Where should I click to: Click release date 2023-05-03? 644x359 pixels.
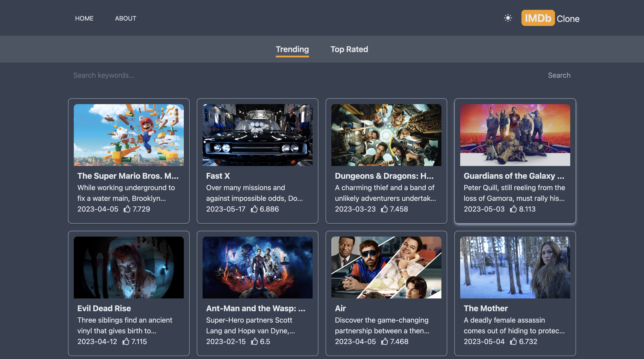484,209
